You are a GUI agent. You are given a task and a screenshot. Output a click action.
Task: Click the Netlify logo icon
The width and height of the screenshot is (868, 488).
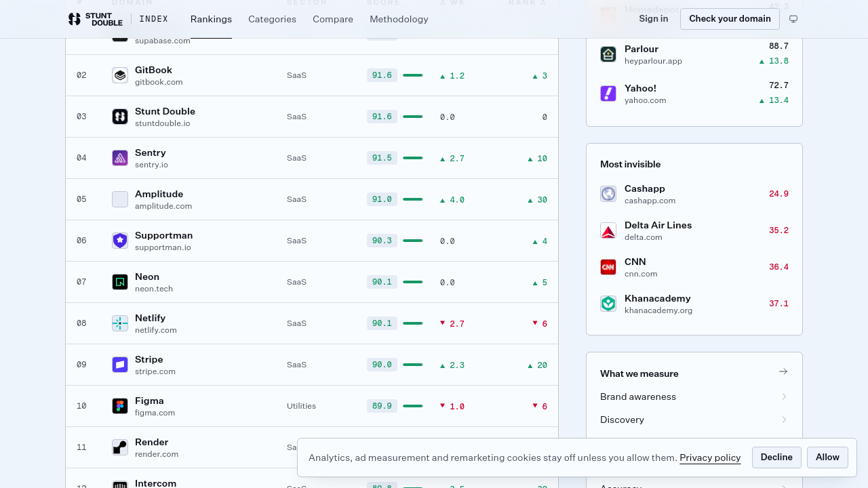(x=120, y=323)
